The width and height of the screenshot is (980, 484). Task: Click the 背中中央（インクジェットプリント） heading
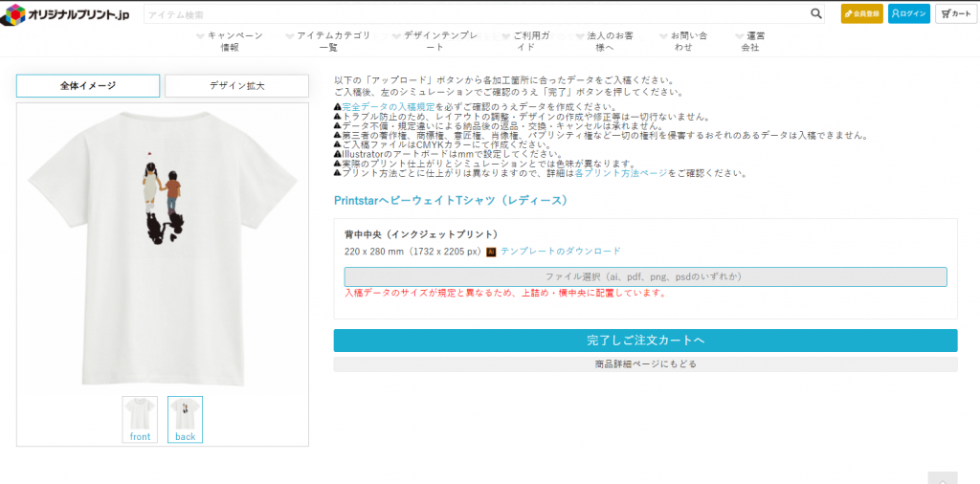pyautogui.click(x=421, y=234)
